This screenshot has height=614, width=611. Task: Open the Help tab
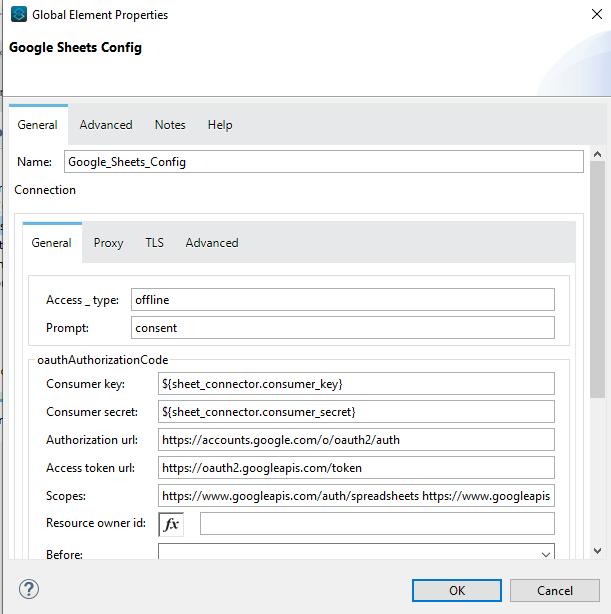pyautogui.click(x=220, y=125)
